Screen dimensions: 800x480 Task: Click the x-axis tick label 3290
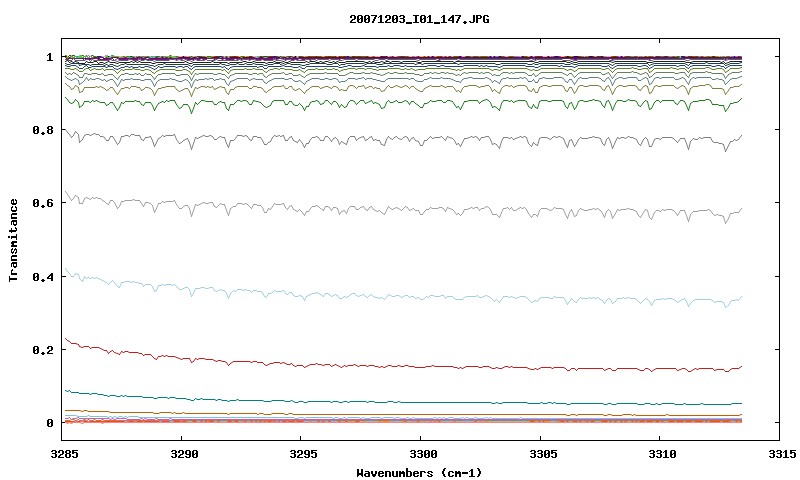184,454
